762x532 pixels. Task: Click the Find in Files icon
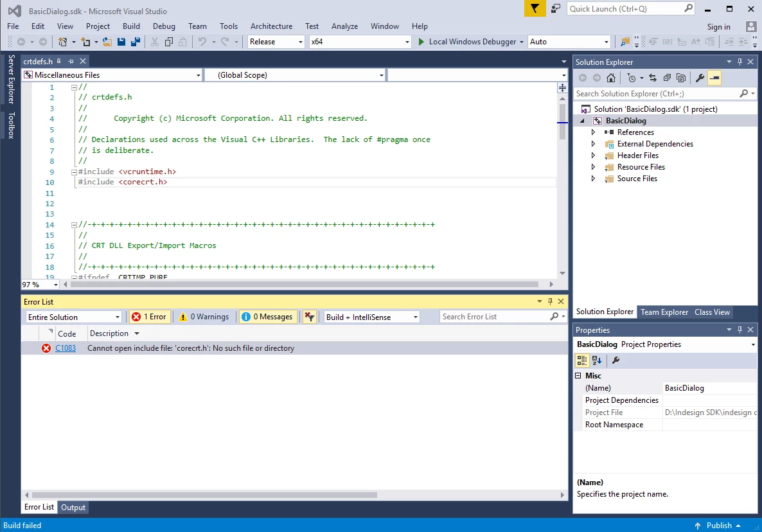(x=625, y=42)
